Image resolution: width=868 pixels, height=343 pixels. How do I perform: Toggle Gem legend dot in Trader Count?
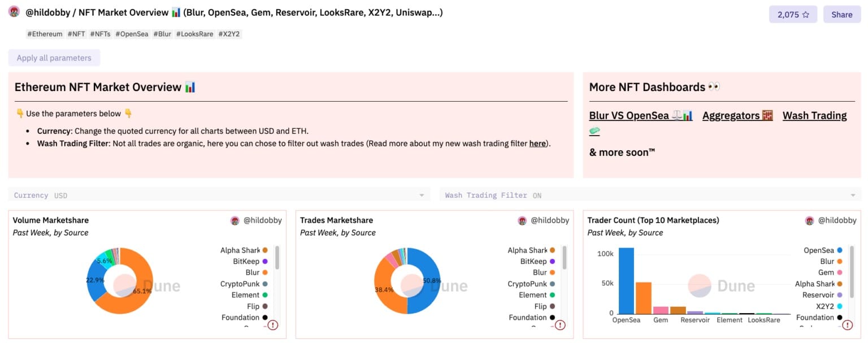(x=840, y=273)
